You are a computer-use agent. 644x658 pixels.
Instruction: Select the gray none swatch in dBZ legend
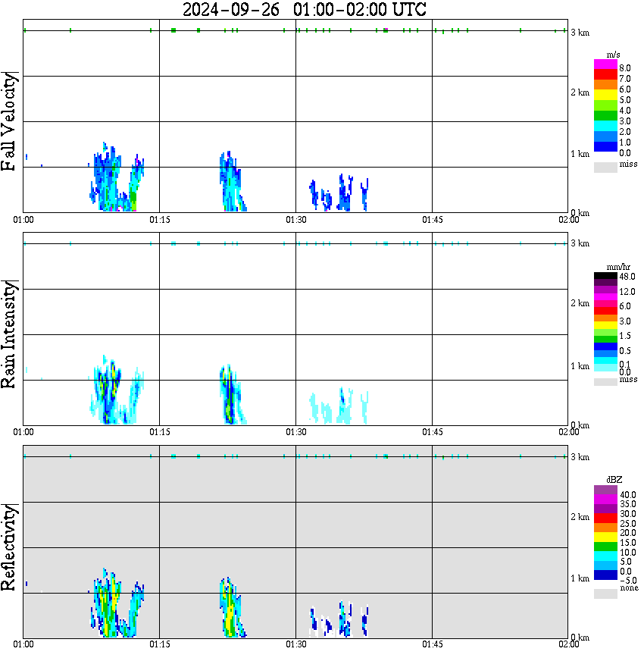605,594
